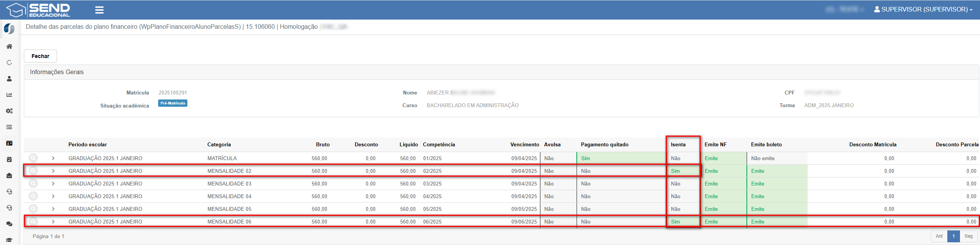This screenshot has width=980, height=245.
Task: Click the Vencimento column header
Action: [x=525, y=145]
